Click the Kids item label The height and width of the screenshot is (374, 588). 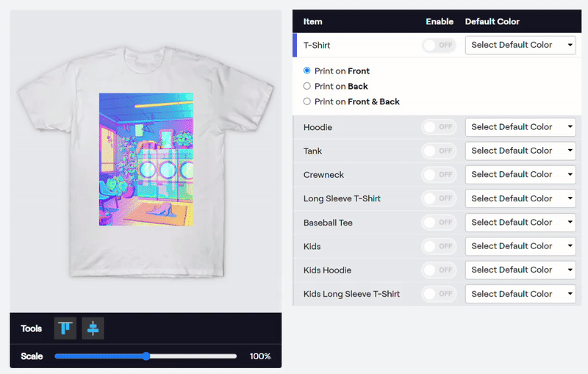(312, 246)
